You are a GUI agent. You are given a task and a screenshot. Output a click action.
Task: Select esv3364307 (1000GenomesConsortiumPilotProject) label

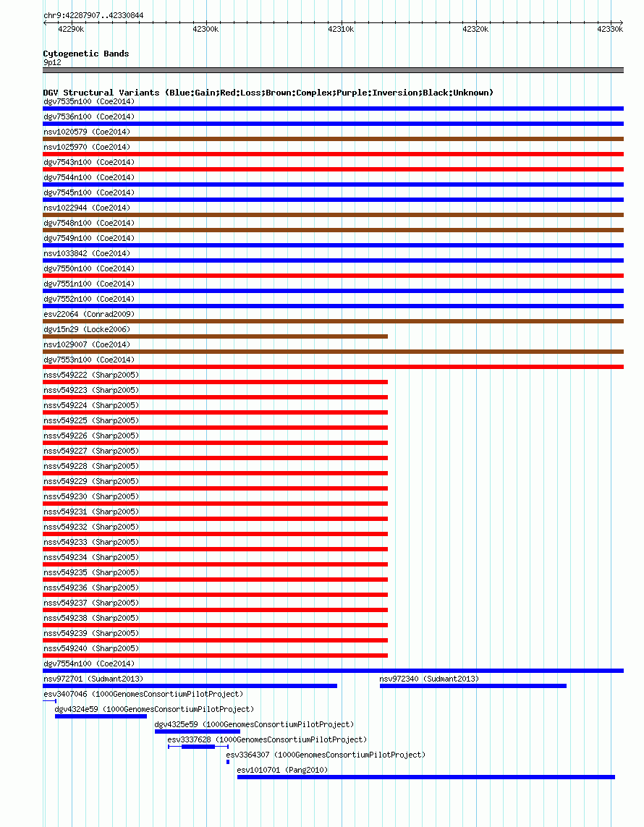[x=326, y=755]
